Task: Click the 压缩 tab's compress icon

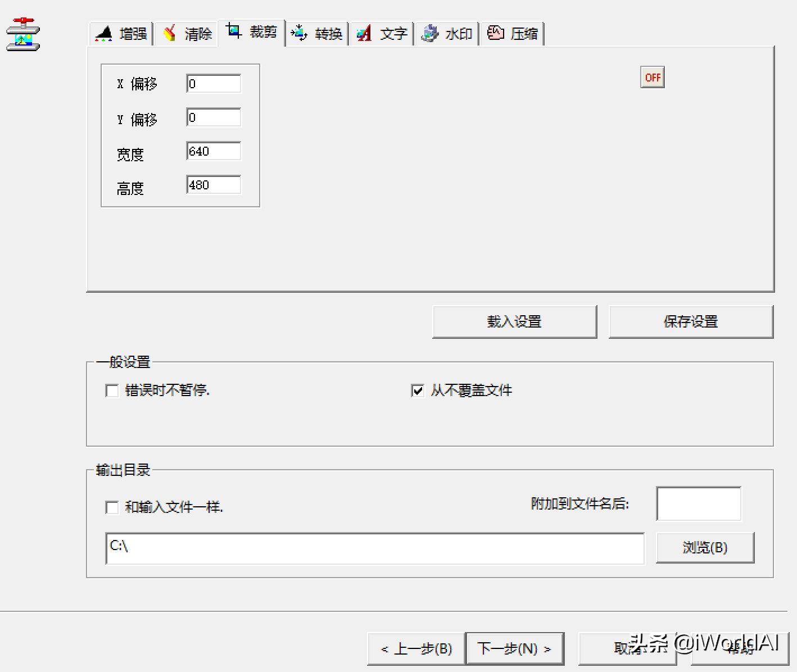Action: click(x=495, y=33)
